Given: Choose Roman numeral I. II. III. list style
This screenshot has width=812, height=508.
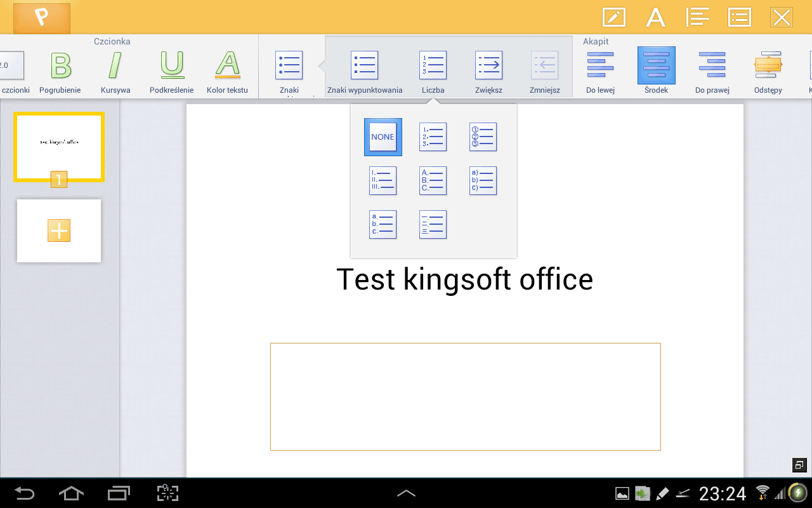Looking at the screenshot, I should pos(383,181).
